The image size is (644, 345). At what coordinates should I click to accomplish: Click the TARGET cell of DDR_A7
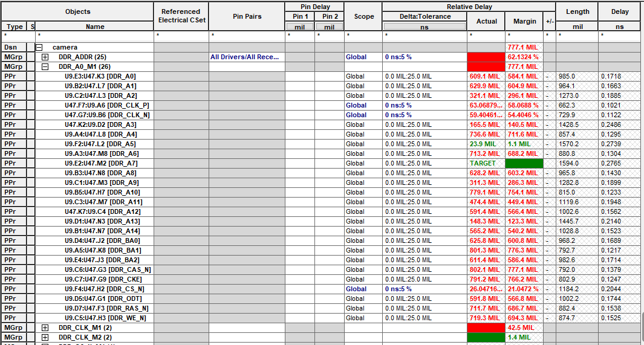pyautogui.click(x=486, y=163)
